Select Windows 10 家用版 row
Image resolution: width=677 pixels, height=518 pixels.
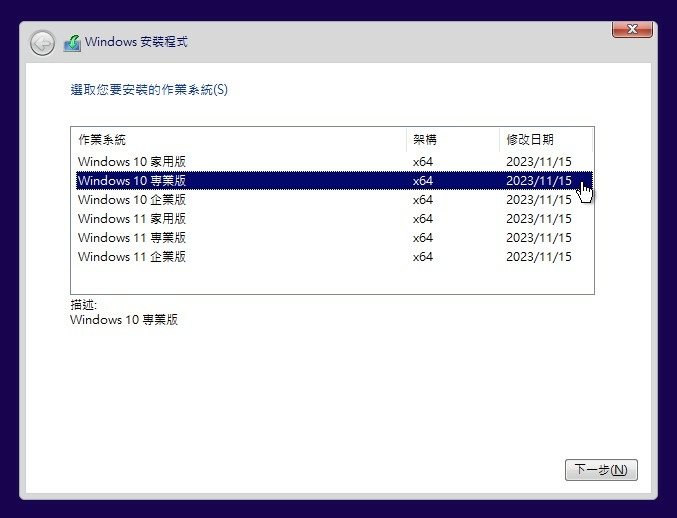(x=334, y=161)
